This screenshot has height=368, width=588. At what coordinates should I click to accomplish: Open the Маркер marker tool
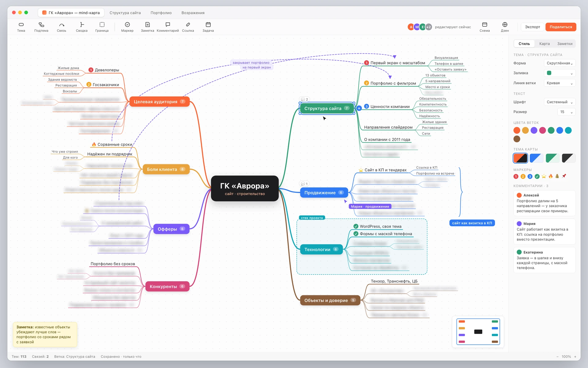127,27
